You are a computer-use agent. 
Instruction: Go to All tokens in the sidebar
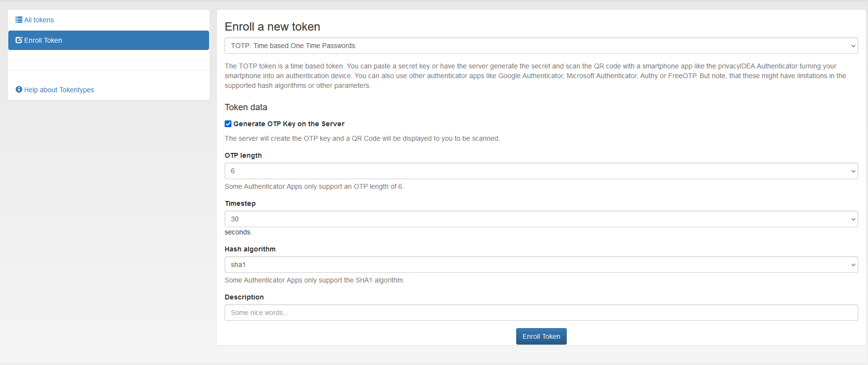click(x=39, y=20)
